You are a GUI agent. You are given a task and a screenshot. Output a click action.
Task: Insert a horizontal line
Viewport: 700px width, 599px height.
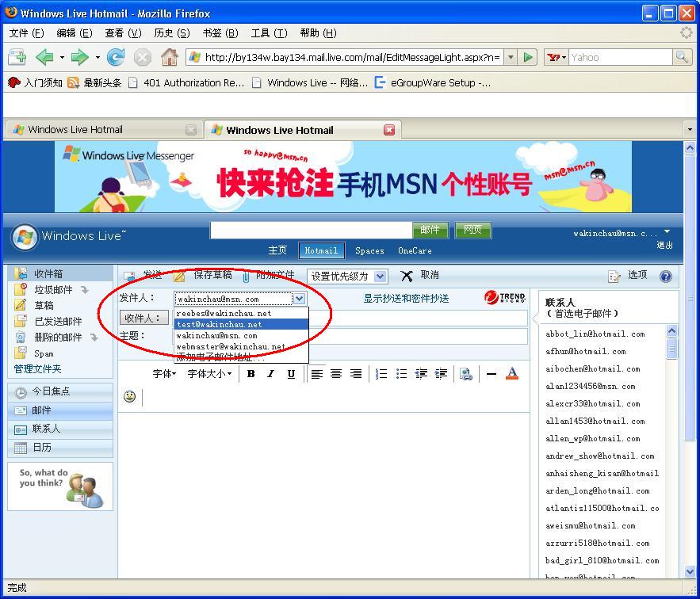coord(492,374)
